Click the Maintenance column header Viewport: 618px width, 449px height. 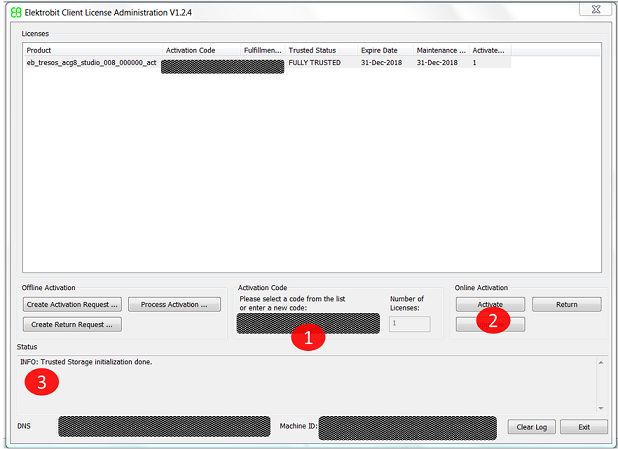click(441, 50)
